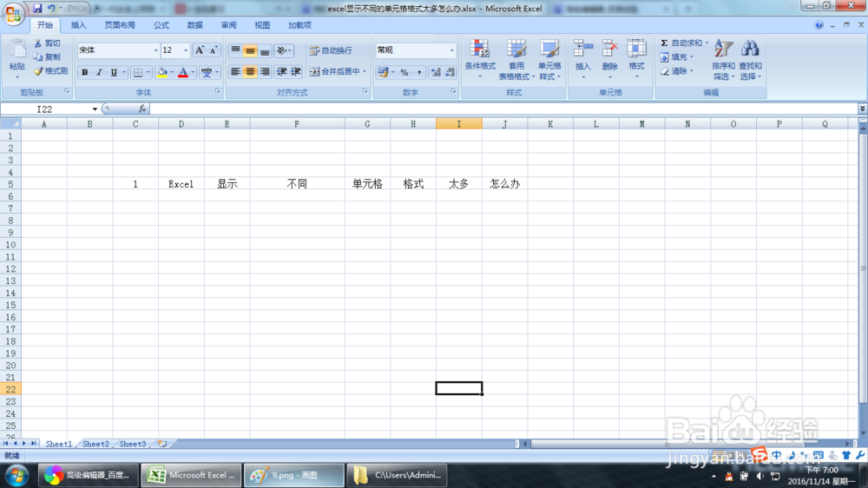Open the font size dropdown showing 12
868x488 pixels.
pyautogui.click(x=186, y=50)
